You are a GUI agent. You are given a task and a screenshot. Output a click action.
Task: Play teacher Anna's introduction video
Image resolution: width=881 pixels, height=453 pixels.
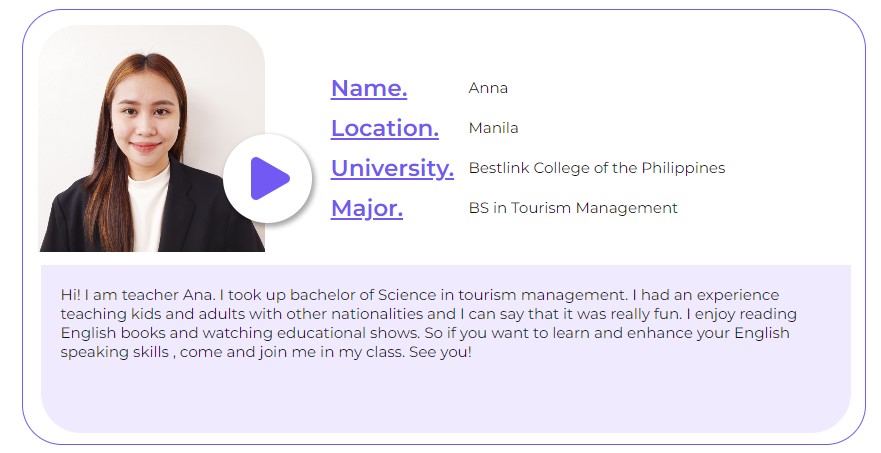coord(268,179)
